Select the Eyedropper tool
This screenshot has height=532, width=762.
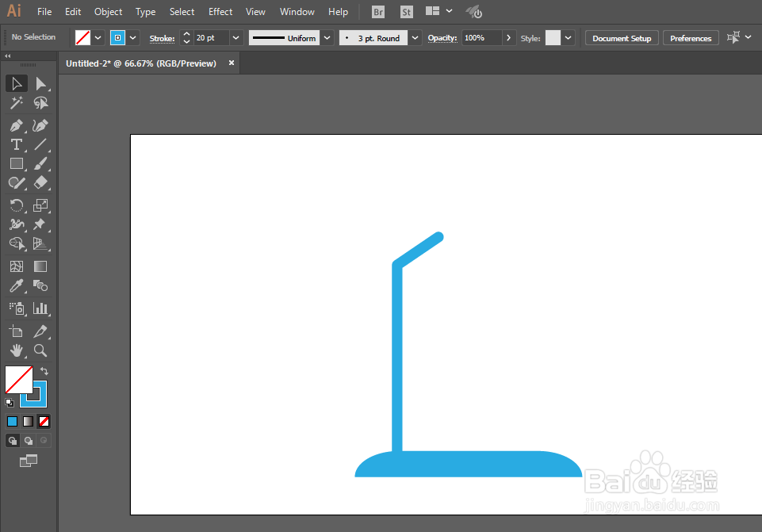[x=17, y=285]
